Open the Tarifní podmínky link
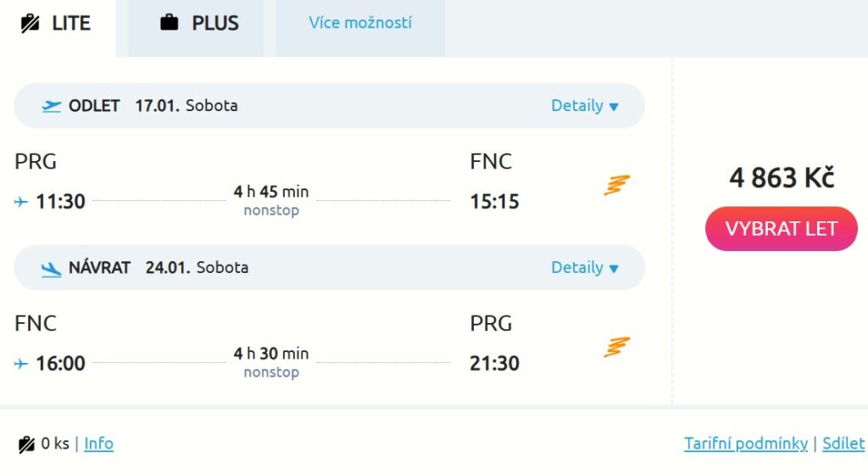This screenshot has height=474, width=868. tap(745, 443)
